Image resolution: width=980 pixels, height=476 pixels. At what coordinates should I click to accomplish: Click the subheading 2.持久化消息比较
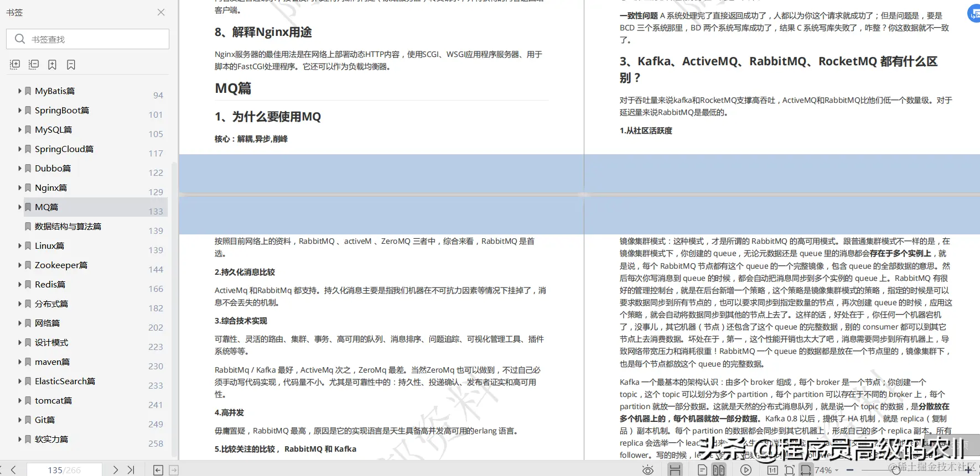click(x=245, y=272)
